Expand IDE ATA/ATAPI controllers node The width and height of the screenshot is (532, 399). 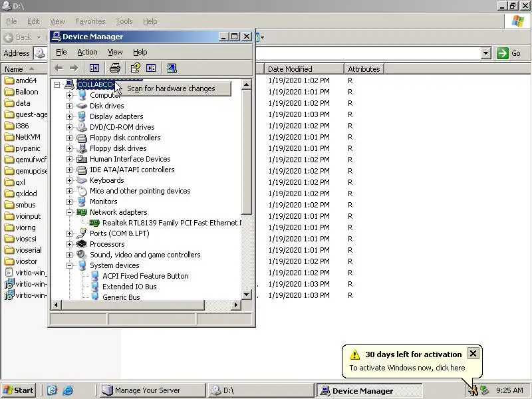[x=69, y=170]
